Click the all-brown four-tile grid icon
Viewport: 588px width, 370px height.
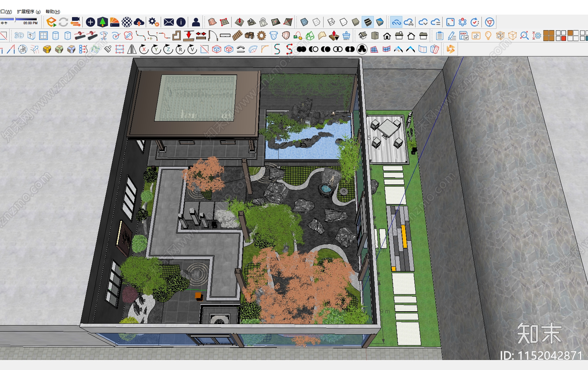(549, 36)
